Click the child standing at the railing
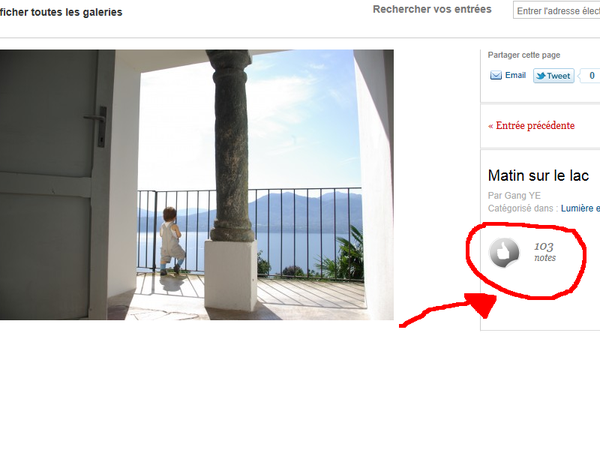 pyautogui.click(x=172, y=241)
